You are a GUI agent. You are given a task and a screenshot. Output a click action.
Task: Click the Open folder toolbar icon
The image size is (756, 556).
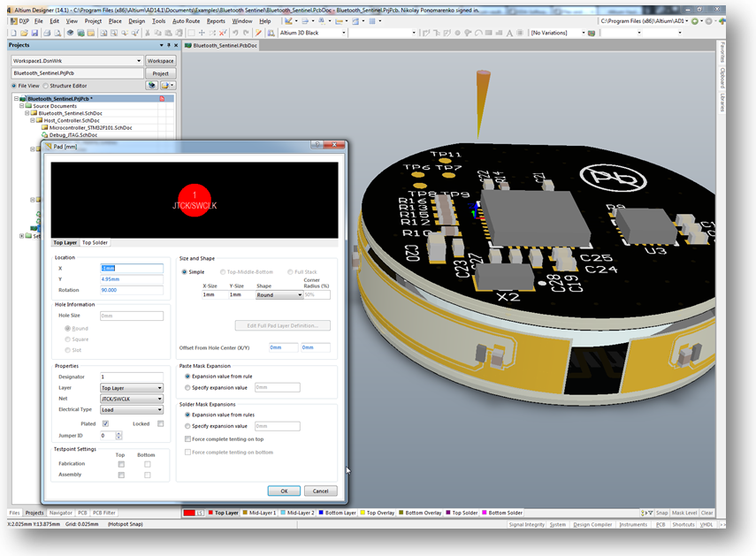pyautogui.click(x=24, y=33)
